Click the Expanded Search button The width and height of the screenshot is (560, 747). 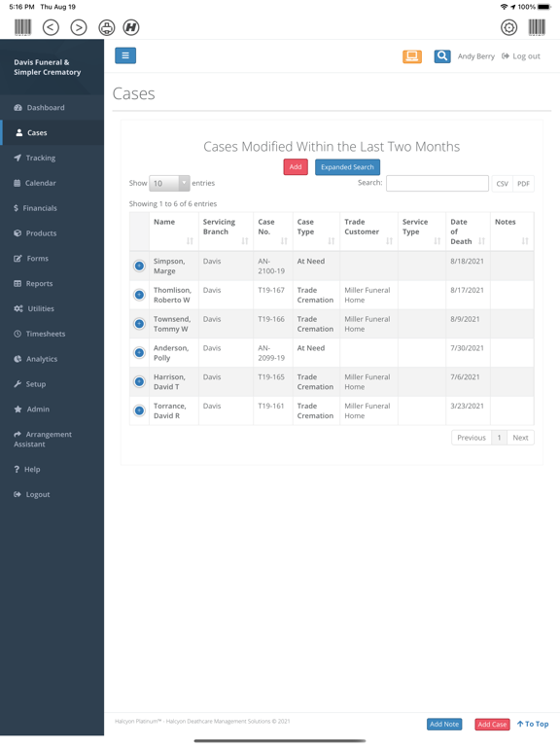[347, 167]
